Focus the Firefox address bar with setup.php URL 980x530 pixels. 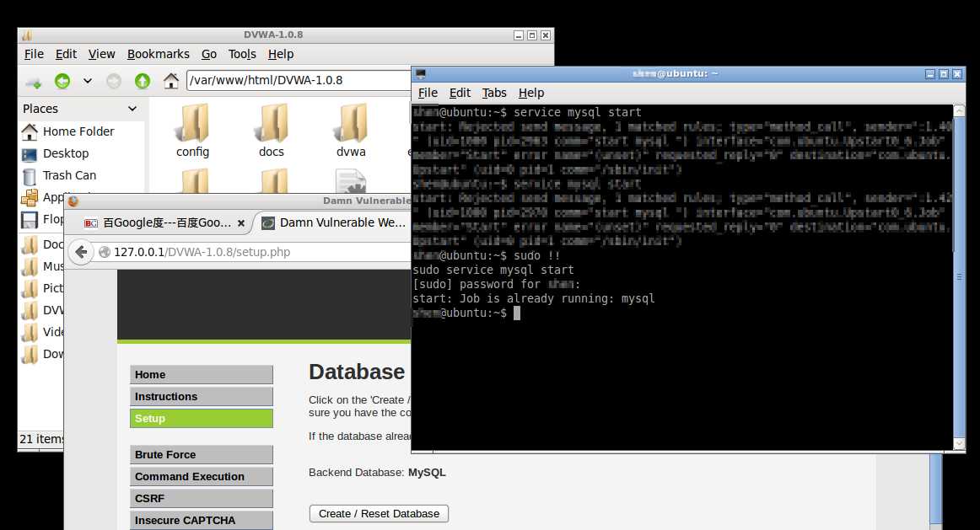253,252
